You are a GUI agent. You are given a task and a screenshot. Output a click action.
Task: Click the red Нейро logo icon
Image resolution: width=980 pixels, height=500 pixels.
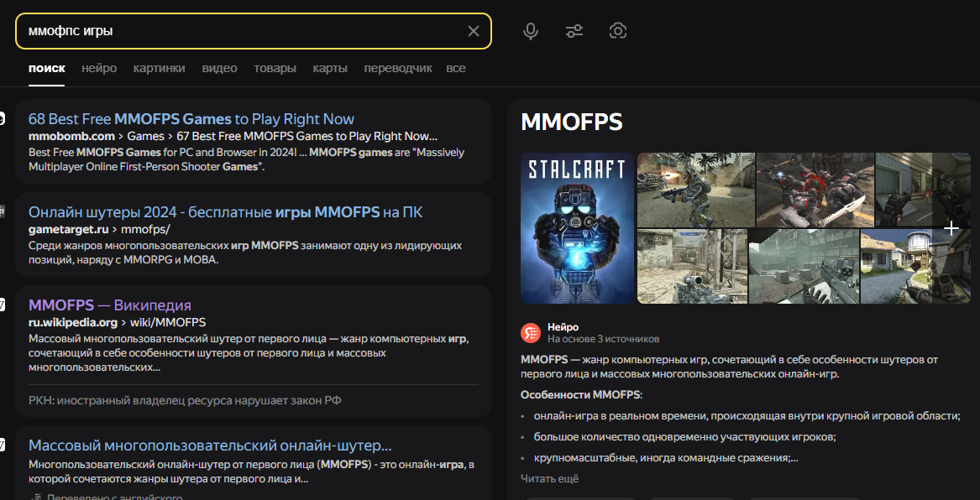point(531,333)
